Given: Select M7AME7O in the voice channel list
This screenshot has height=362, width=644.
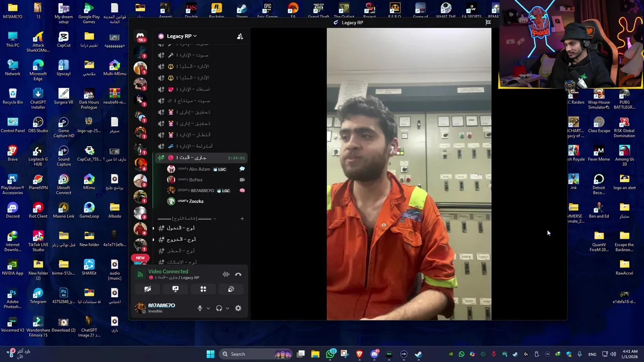Looking at the screenshot, I should pyautogui.click(x=206, y=191).
